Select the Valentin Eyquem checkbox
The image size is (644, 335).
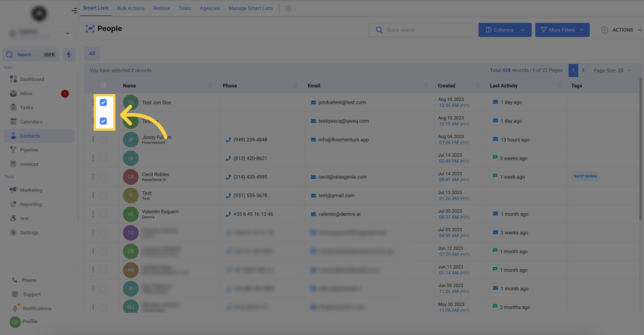point(103,214)
